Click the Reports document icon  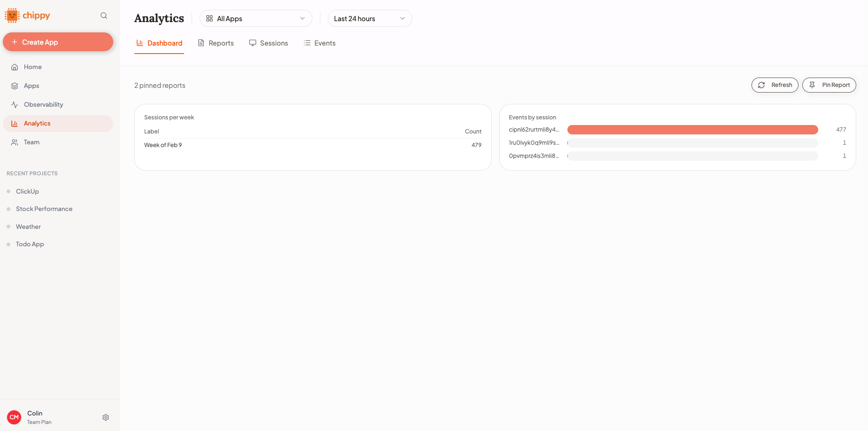(201, 43)
